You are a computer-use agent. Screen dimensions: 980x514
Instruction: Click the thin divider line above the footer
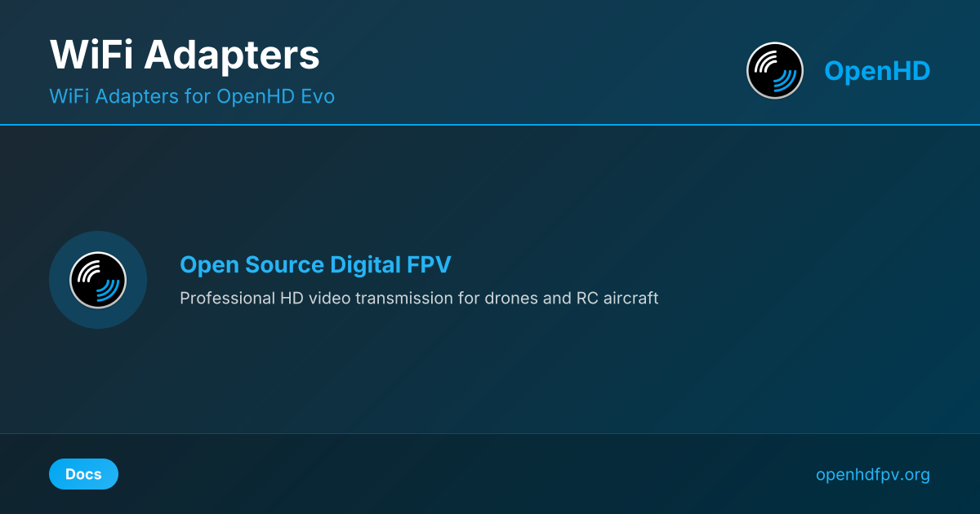click(x=490, y=433)
